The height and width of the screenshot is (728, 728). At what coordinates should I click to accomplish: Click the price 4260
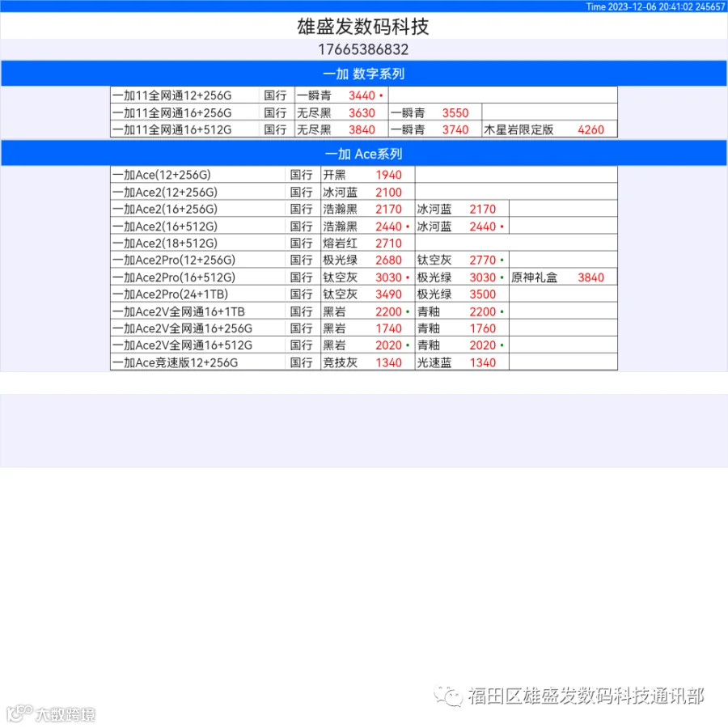pyautogui.click(x=591, y=129)
